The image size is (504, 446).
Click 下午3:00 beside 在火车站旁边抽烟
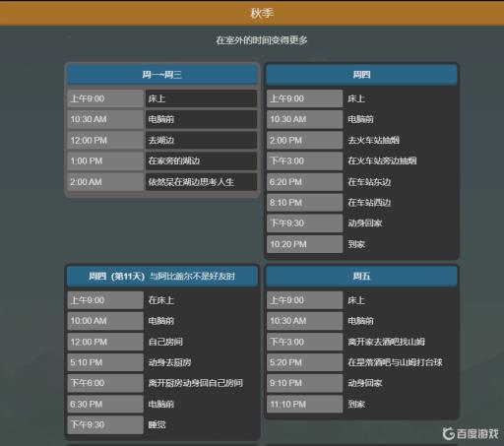pos(305,161)
